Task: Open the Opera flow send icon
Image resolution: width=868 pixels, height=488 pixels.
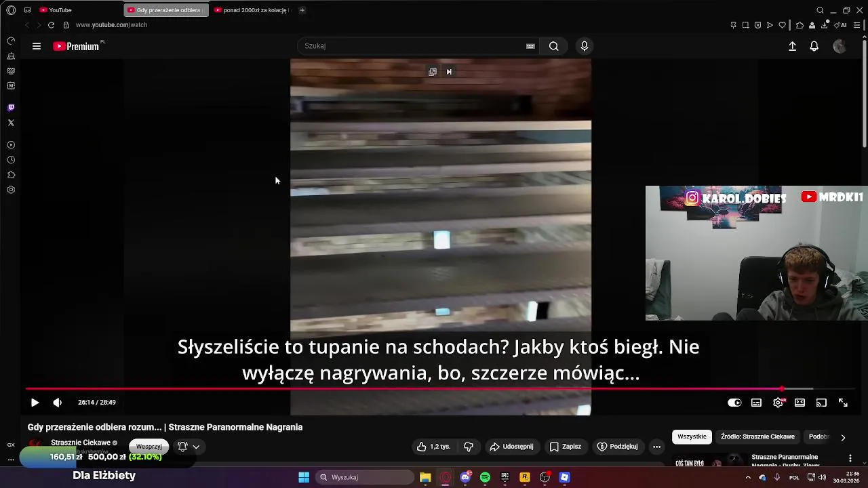Action: pos(770,25)
